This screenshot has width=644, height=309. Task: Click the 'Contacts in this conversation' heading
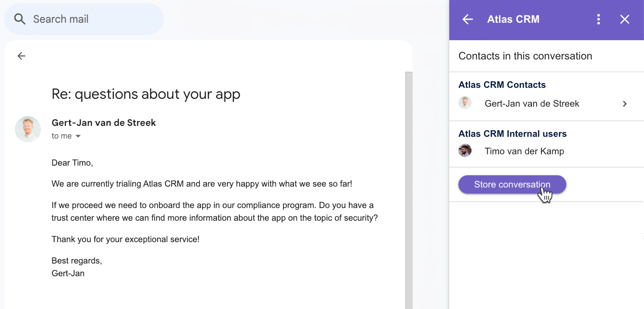point(525,56)
